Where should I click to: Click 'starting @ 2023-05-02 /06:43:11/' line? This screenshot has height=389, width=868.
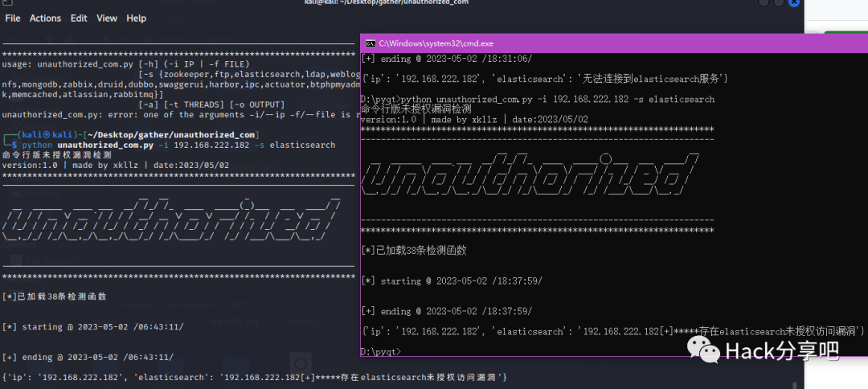tap(93, 326)
